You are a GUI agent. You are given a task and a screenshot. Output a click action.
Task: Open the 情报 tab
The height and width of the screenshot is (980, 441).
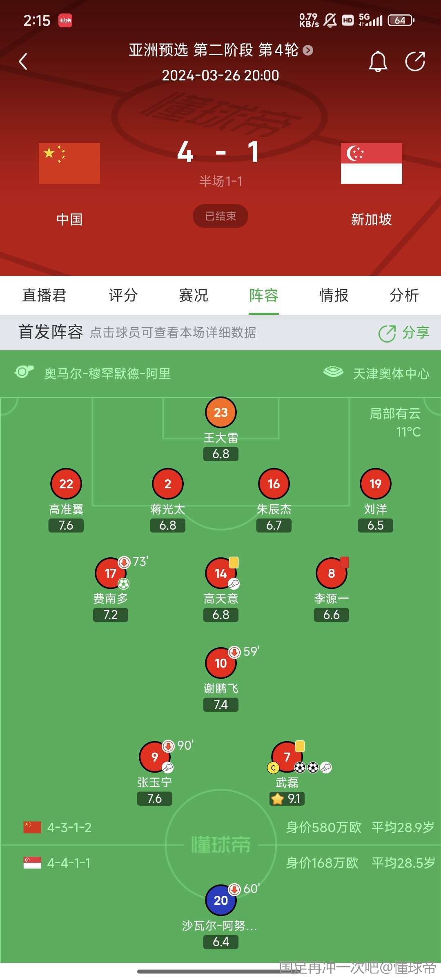[x=334, y=295]
